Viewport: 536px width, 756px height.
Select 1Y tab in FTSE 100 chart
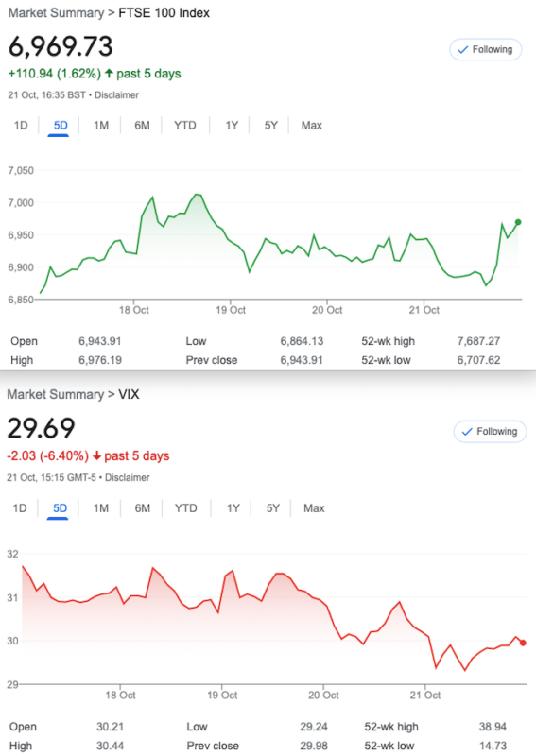point(232,126)
